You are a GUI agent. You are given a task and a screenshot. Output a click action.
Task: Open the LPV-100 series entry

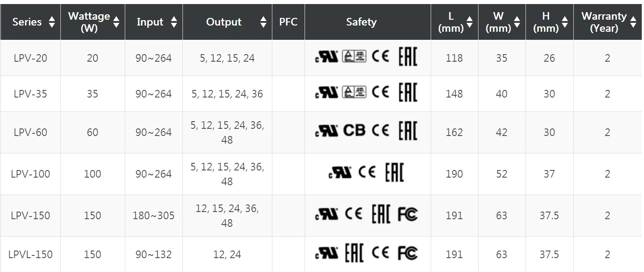(30, 174)
